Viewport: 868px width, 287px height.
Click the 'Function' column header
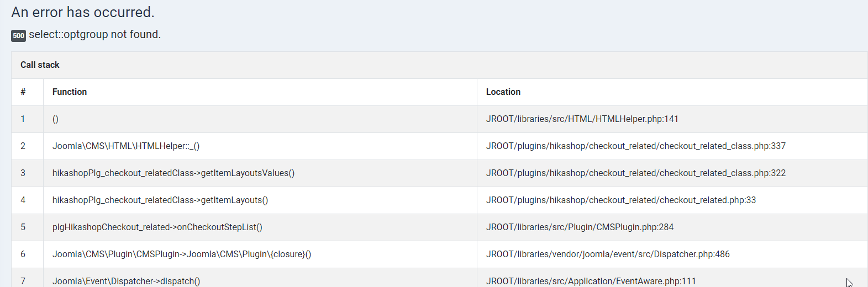(x=70, y=92)
